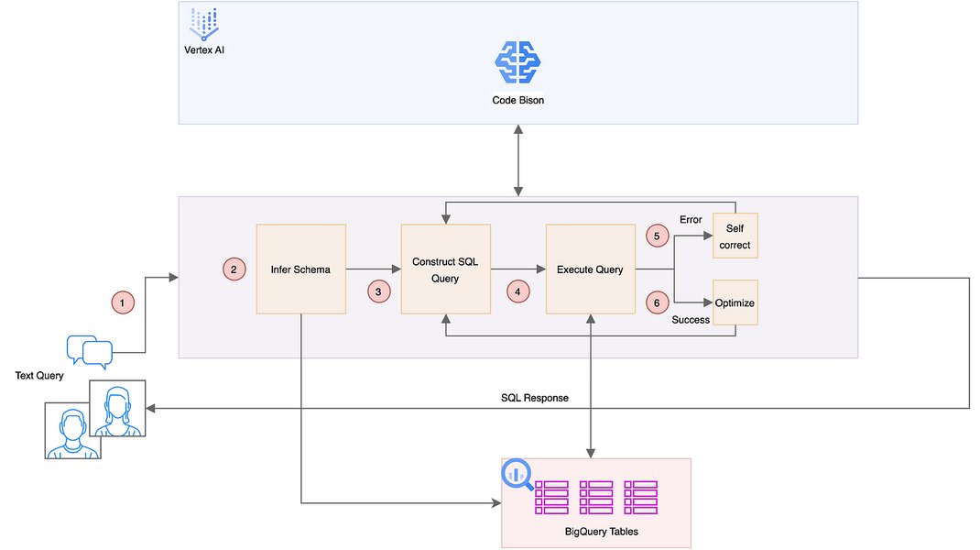
Task: Select the Construct SQL Query box
Action: 446,269
